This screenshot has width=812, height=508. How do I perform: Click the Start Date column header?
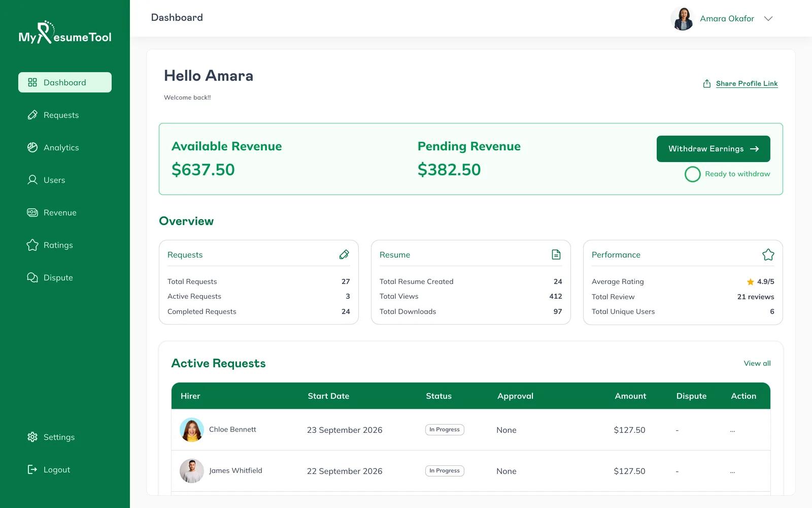tap(328, 396)
